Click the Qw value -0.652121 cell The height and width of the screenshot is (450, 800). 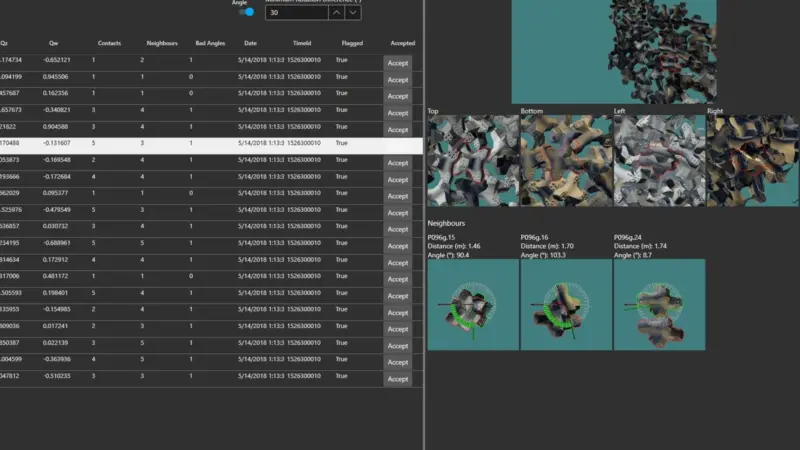pos(57,60)
